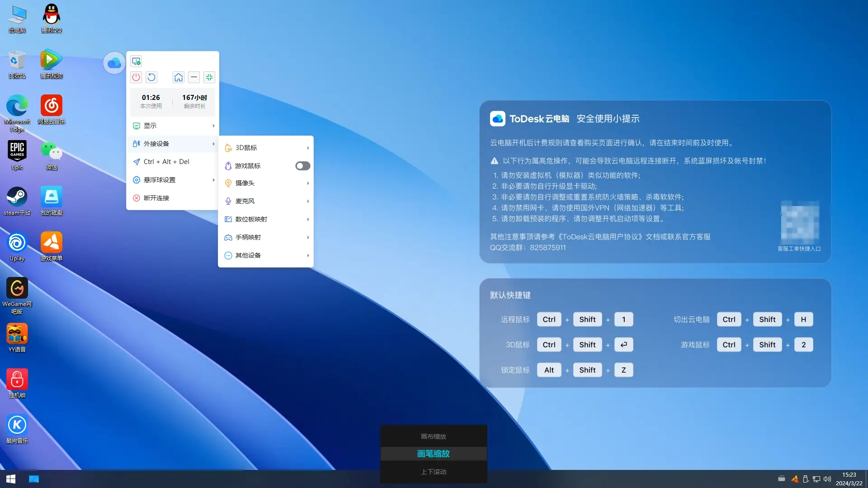Click 画布缩放 option in bottom menu
The width and height of the screenshot is (868, 488).
coord(434,436)
